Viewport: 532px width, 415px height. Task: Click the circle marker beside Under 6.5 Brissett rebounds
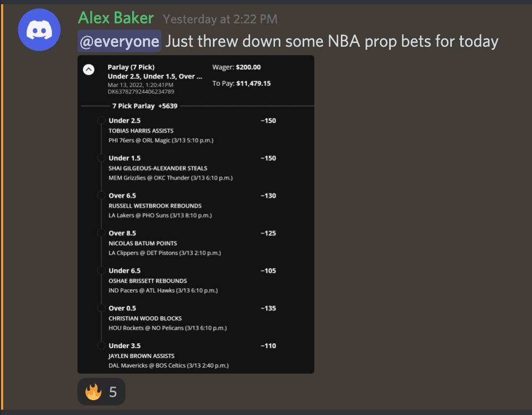point(101,270)
